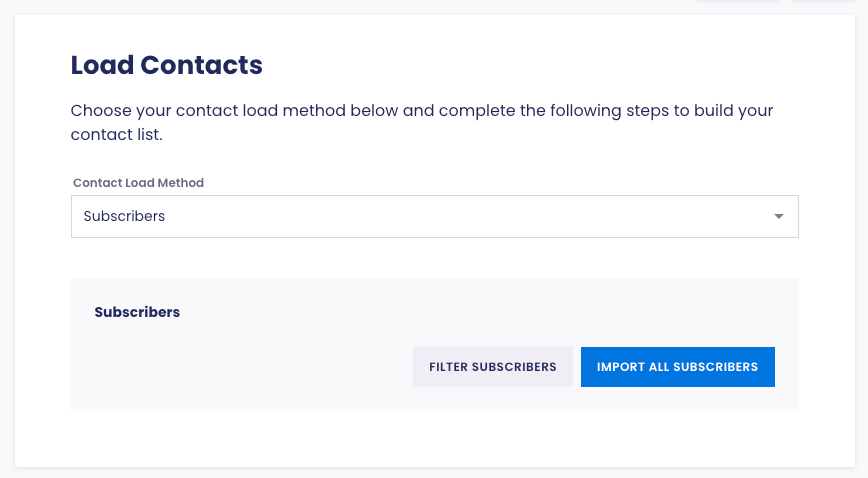Click the bold 'Subscribers' section title
The width and height of the screenshot is (868, 478).
(x=137, y=312)
